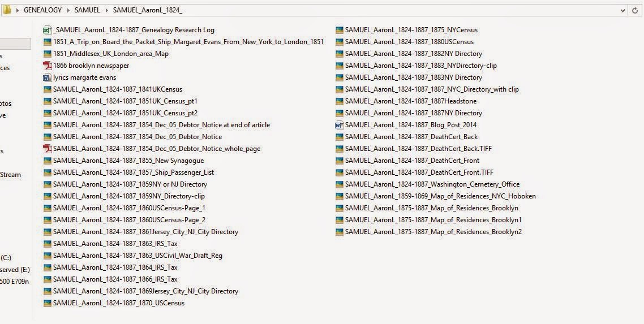644x324 pixels.
Task: Go to the SAMUEL breadcrumb folder
Action: (x=87, y=10)
